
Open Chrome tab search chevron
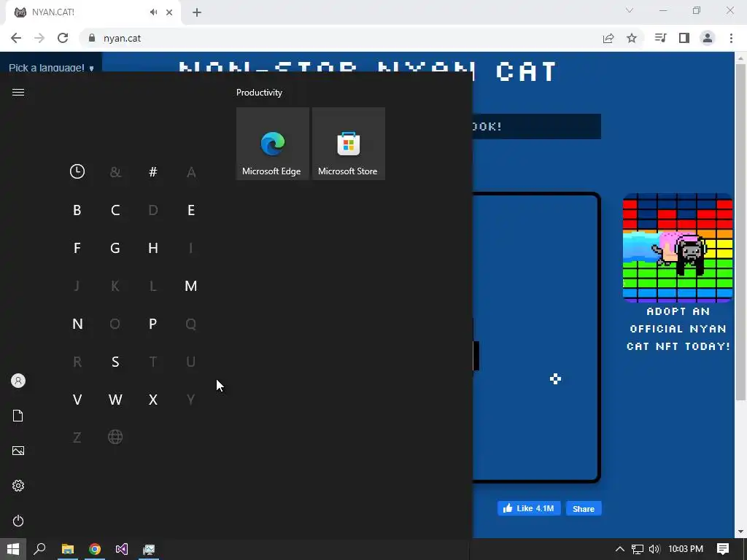[x=630, y=10]
